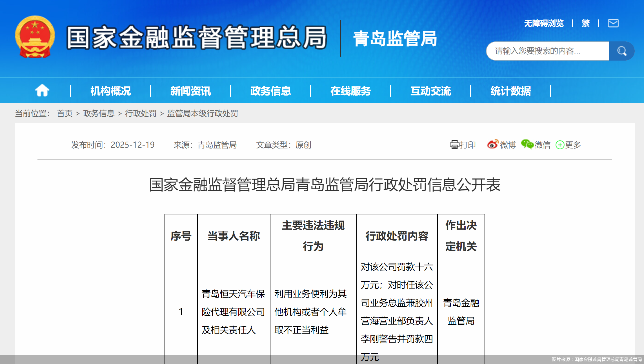Open the 在线服务 navigation menu
This screenshot has width=644, height=364.
tap(351, 90)
